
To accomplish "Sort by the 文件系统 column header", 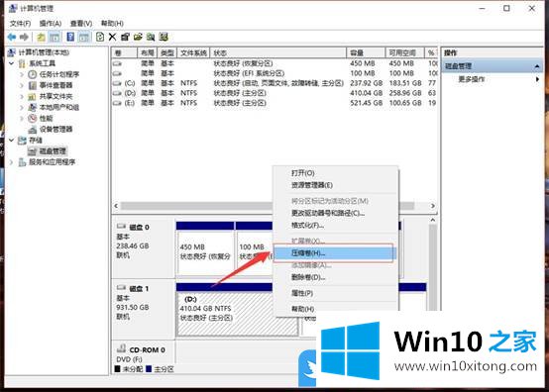I will (193, 52).
